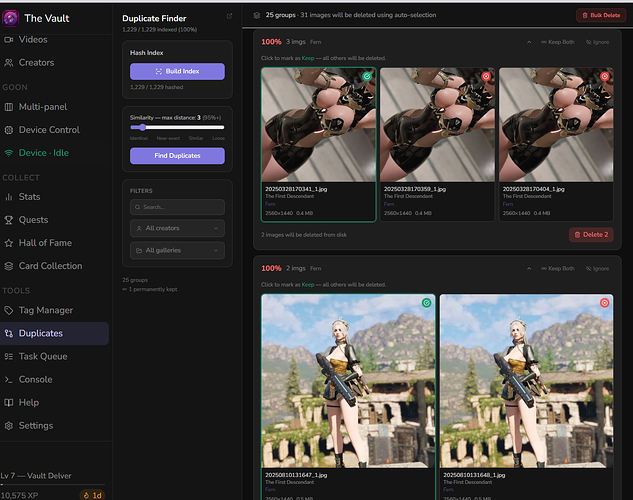
Task: Click Ignore for the 2 imgs group
Action: 597,269
